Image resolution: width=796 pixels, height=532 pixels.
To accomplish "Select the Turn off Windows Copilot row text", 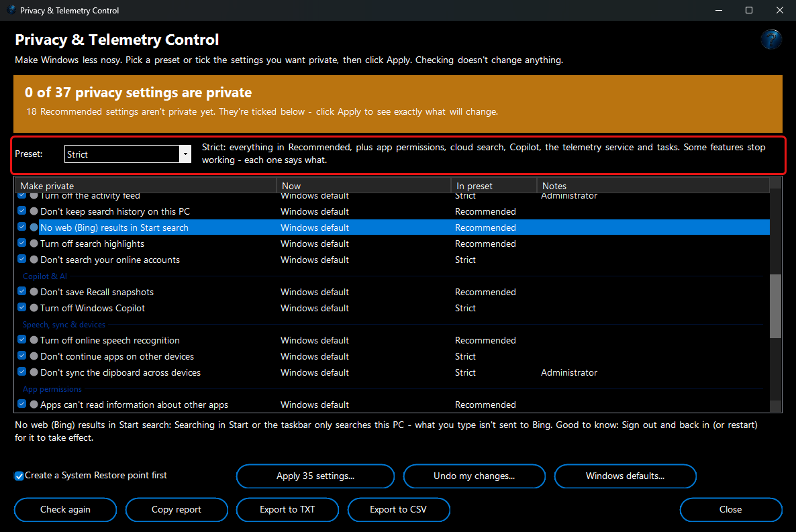I will point(93,308).
